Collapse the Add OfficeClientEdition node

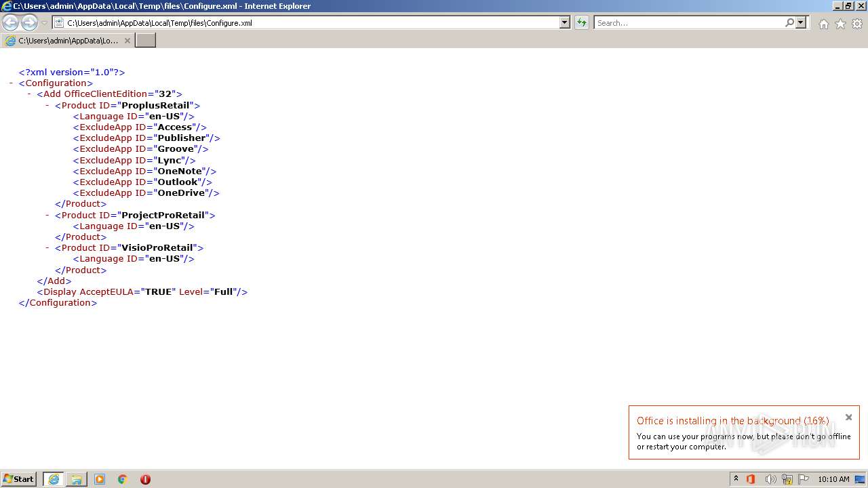[30, 94]
